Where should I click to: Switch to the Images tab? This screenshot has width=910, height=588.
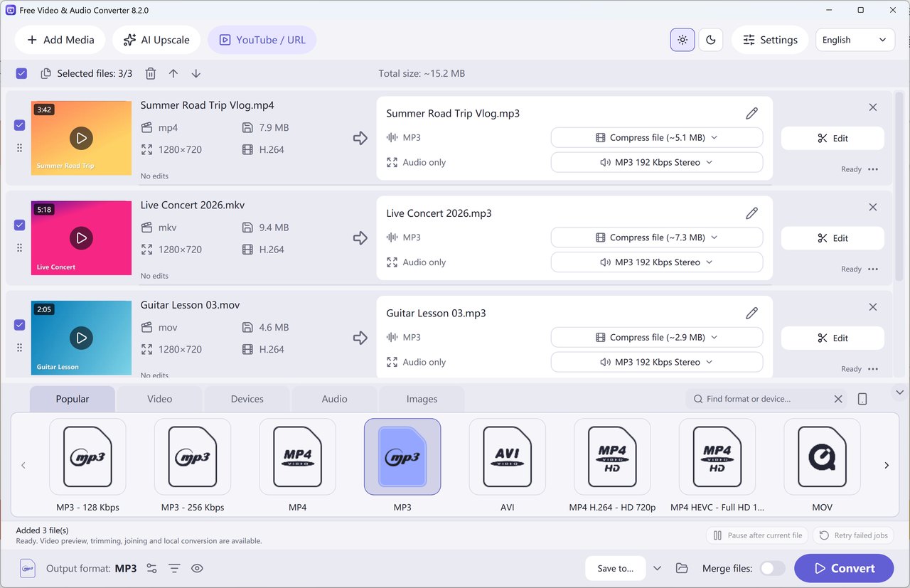(x=422, y=399)
